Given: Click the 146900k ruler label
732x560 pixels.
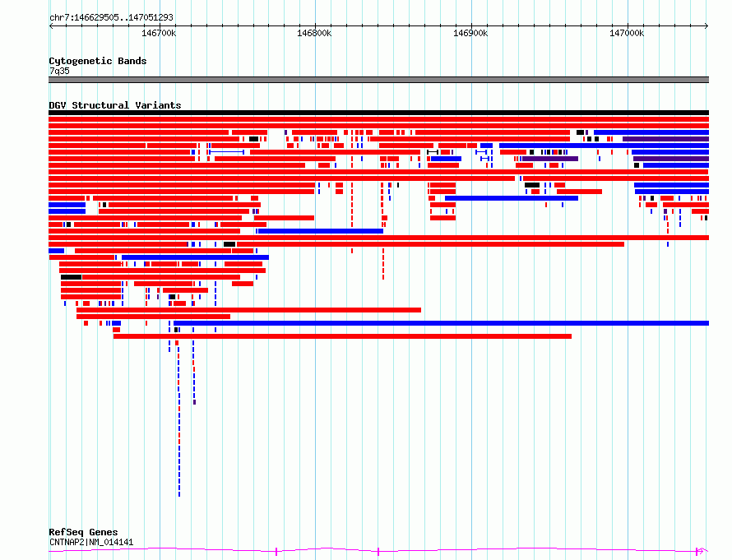Looking at the screenshot, I should pos(470,33).
